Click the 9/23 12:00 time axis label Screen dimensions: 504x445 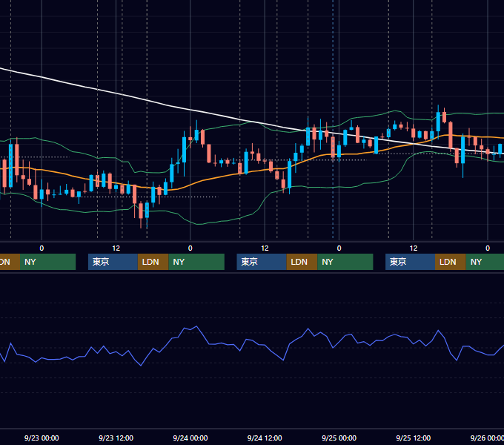pyautogui.click(x=116, y=438)
